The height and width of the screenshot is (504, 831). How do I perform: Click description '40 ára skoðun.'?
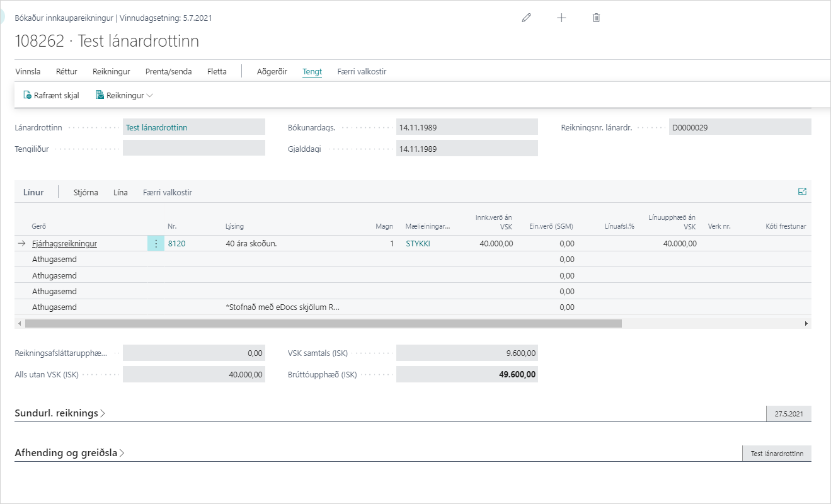pyautogui.click(x=251, y=243)
